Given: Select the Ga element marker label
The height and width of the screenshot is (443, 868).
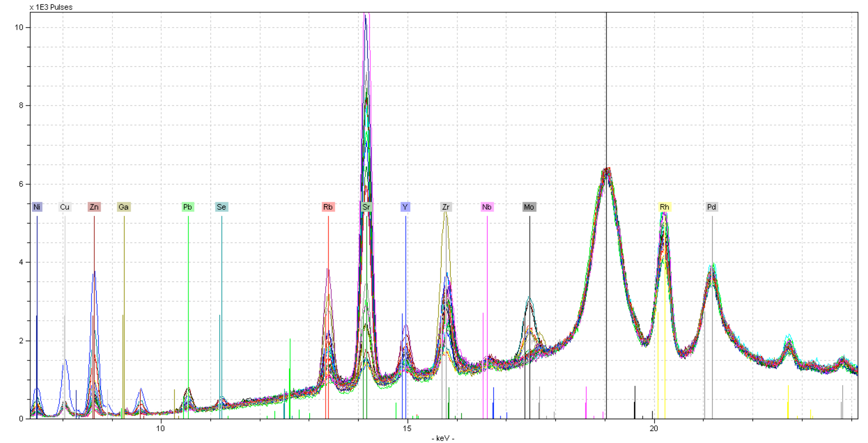Looking at the screenshot, I should coord(123,207).
